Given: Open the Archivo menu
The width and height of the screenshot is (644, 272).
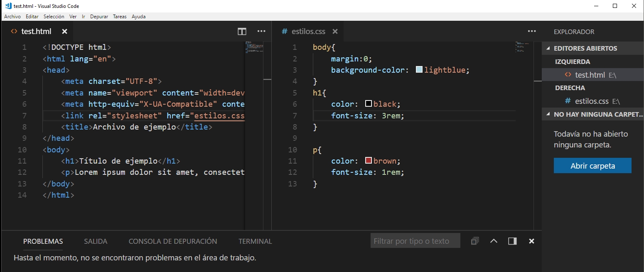Looking at the screenshot, I should click(12, 17).
